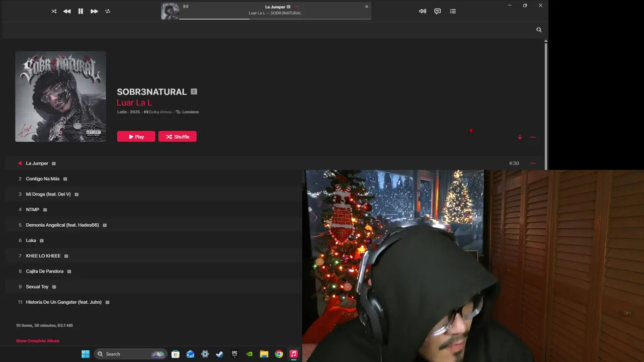Open the lyrics panel
This screenshot has width=644, height=362.
pos(438,11)
